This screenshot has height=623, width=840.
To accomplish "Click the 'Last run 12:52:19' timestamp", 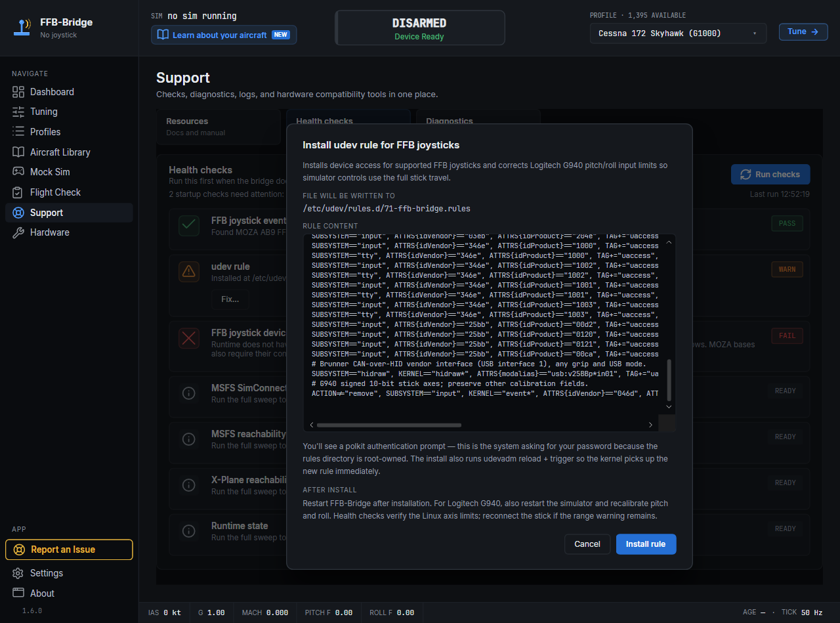I will 780,194.
